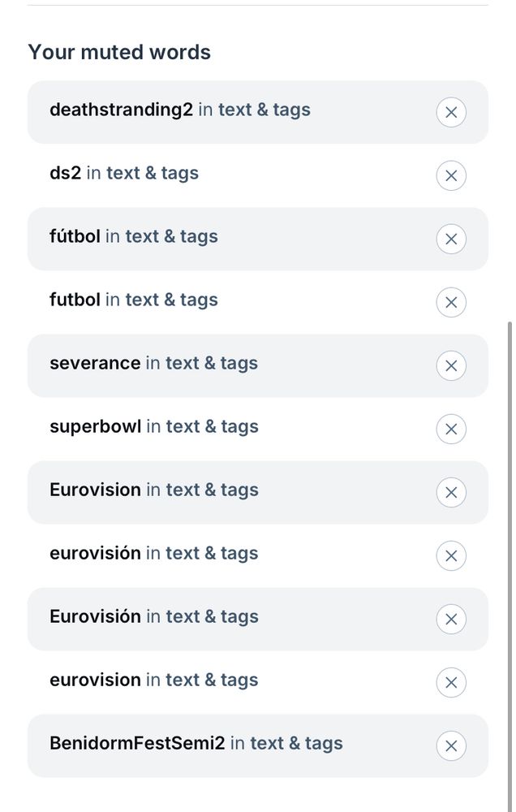Click the vertical scrollbar thumb
The width and height of the screenshot is (516, 812).
pyautogui.click(x=510, y=567)
